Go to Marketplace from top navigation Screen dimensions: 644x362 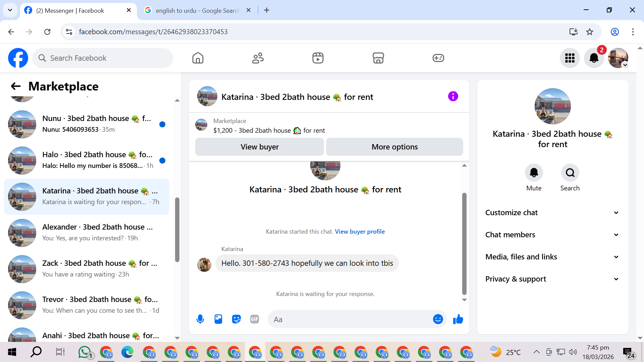[378, 58]
